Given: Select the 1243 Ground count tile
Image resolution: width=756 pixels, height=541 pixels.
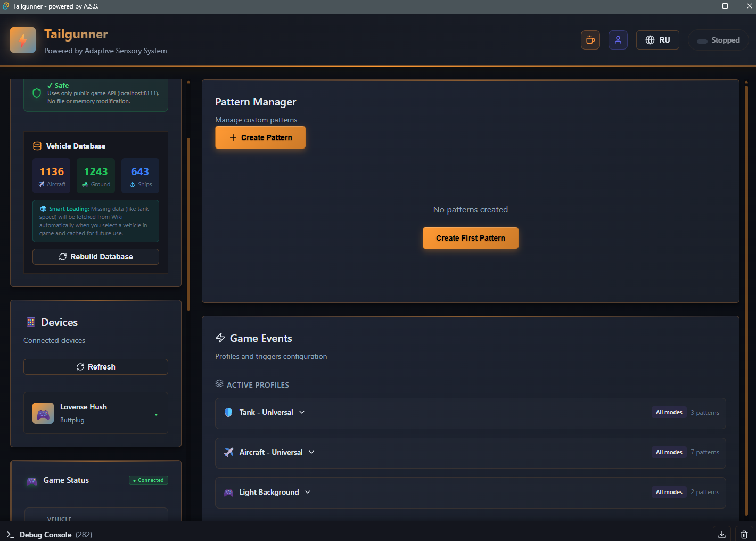Looking at the screenshot, I should pos(96,176).
